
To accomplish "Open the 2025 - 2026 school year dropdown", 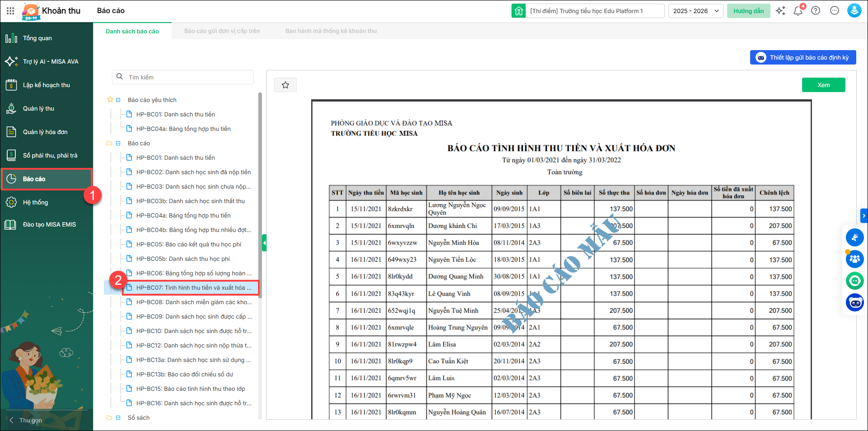I will pyautogui.click(x=695, y=11).
